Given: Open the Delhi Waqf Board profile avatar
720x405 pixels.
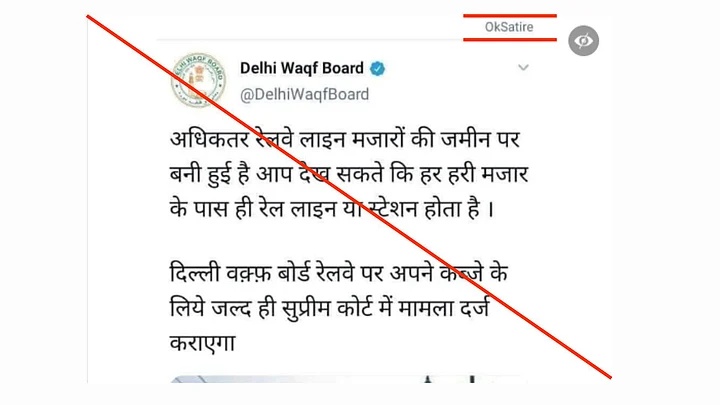Looking at the screenshot, I should [x=198, y=80].
